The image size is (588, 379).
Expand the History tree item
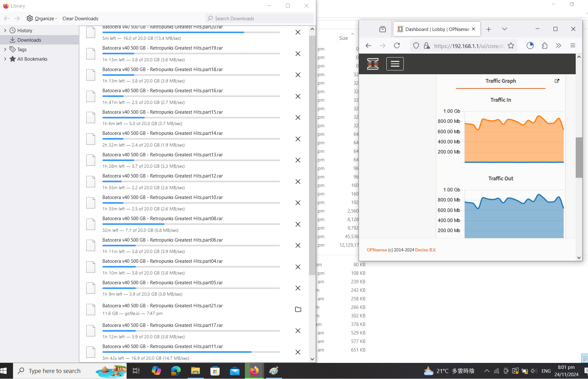click(x=5, y=31)
